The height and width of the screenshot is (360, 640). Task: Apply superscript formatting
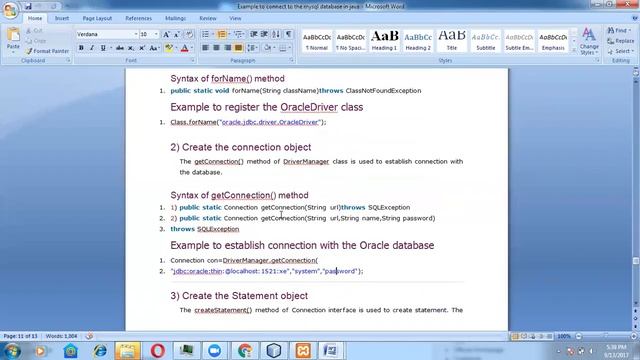click(x=142, y=48)
